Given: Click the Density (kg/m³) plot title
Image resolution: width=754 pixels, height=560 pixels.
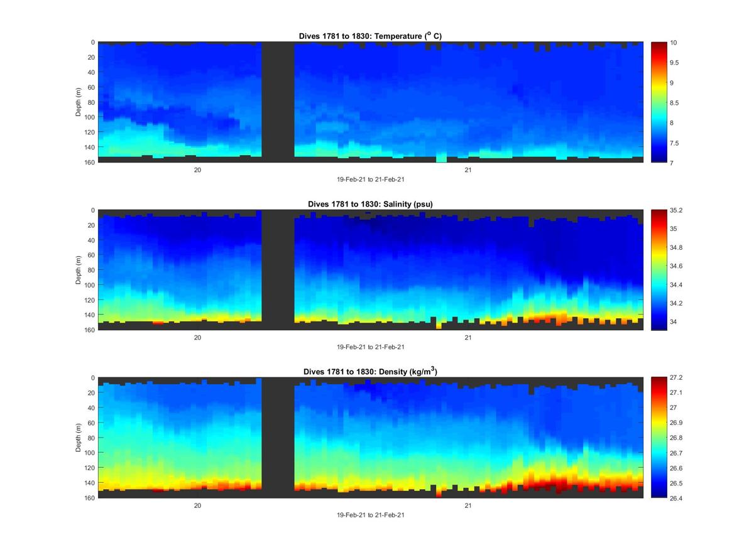Looking at the screenshot, I should click(371, 372).
